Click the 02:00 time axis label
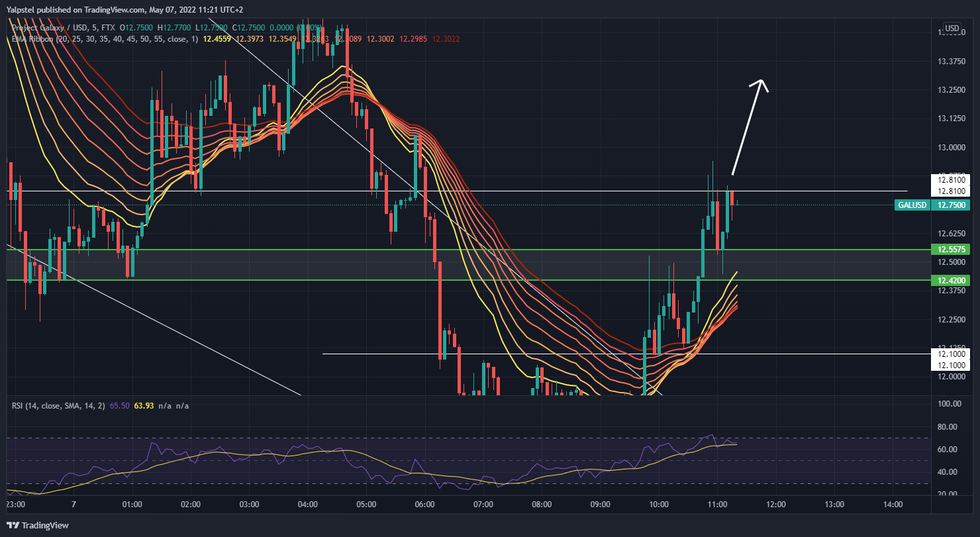Screen dimensions: 980x537 coord(191,505)
